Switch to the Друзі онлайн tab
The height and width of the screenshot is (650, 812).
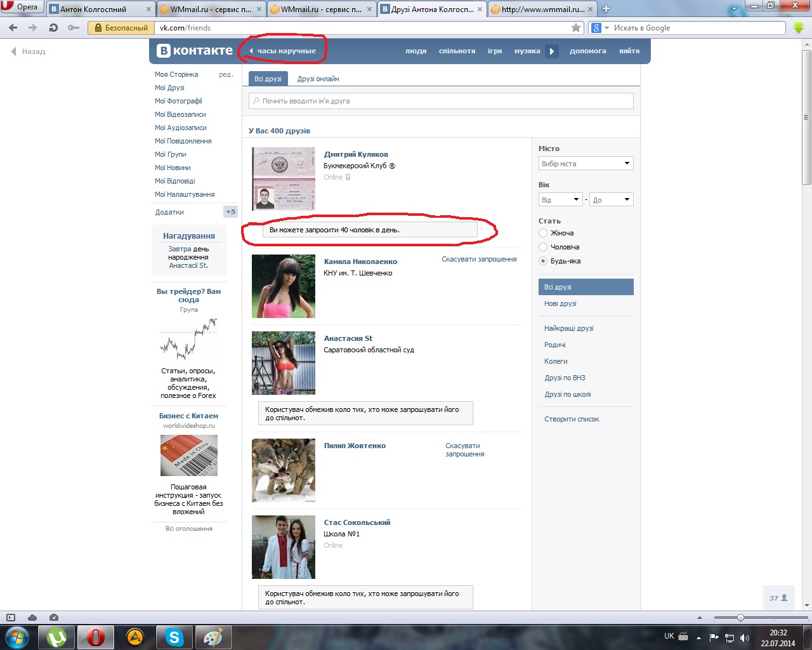pos(318,79)
